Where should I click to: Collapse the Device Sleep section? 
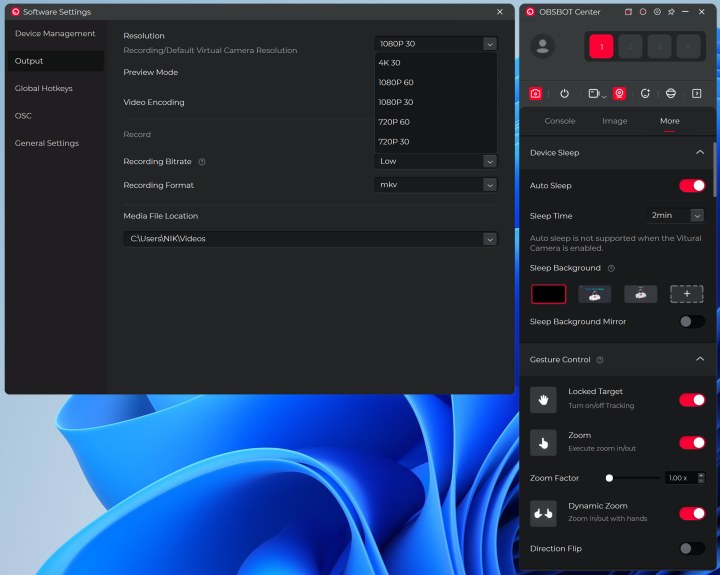pos(699,152)
